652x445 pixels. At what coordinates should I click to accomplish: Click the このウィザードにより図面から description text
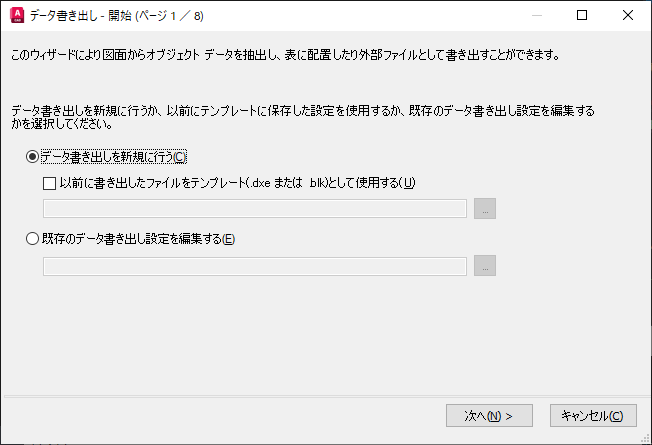(x=285, y=55)
